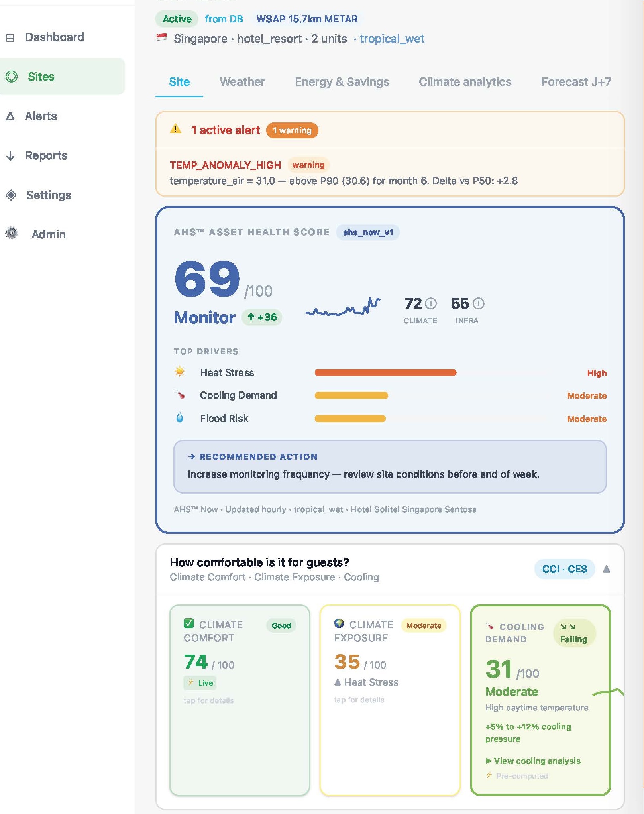Click the small warning tag beside TEMP_ANOMALY_HIGH
This screenshot has height=814, width=644.
click(x=308, y=165)
